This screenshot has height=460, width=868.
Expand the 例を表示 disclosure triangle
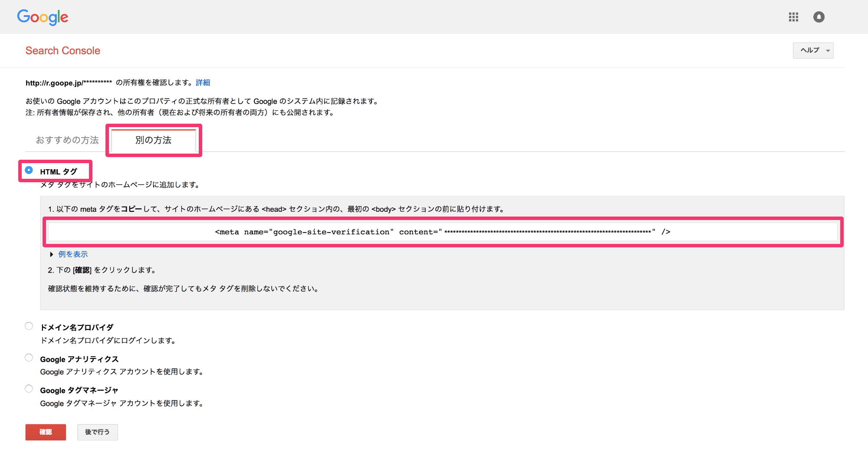tap(52, 254)
